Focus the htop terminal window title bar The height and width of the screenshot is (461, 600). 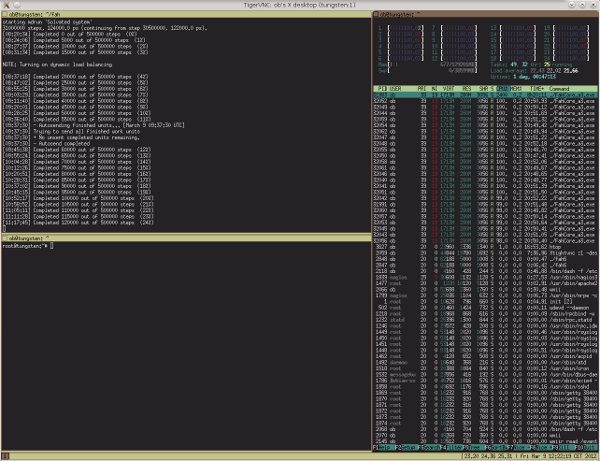pos(485,14)
